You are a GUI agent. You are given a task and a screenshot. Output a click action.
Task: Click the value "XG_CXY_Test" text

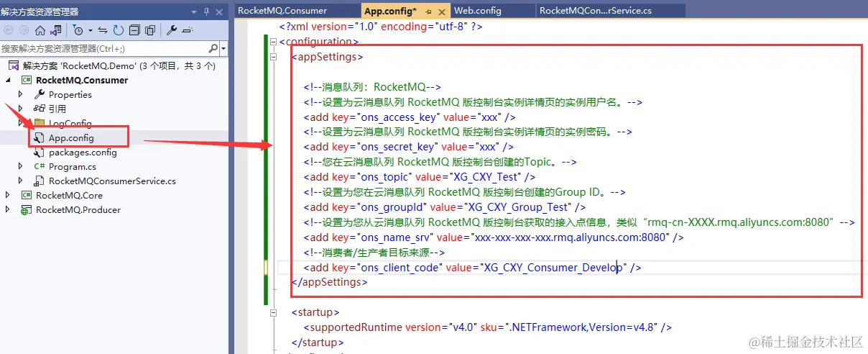tap(484, 177)
